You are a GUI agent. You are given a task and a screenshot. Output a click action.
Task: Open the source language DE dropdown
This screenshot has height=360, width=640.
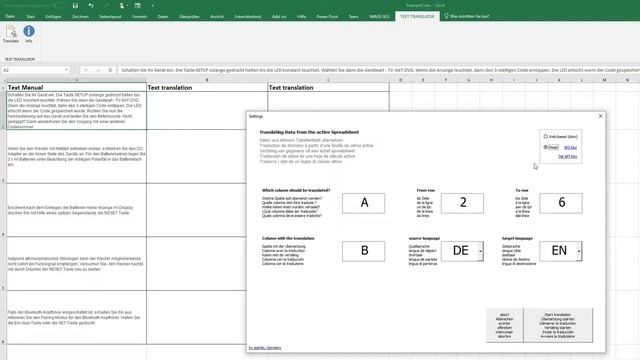click(480, 251)
